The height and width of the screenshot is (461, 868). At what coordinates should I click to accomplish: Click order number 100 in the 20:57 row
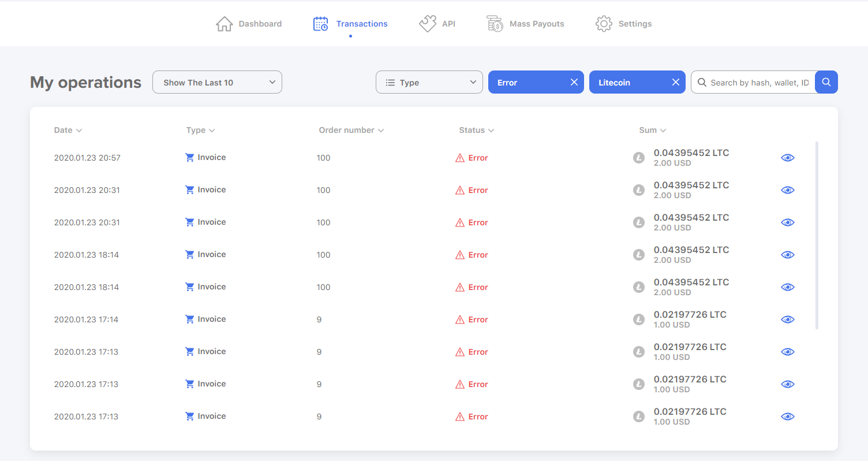(x=323, y=158)
